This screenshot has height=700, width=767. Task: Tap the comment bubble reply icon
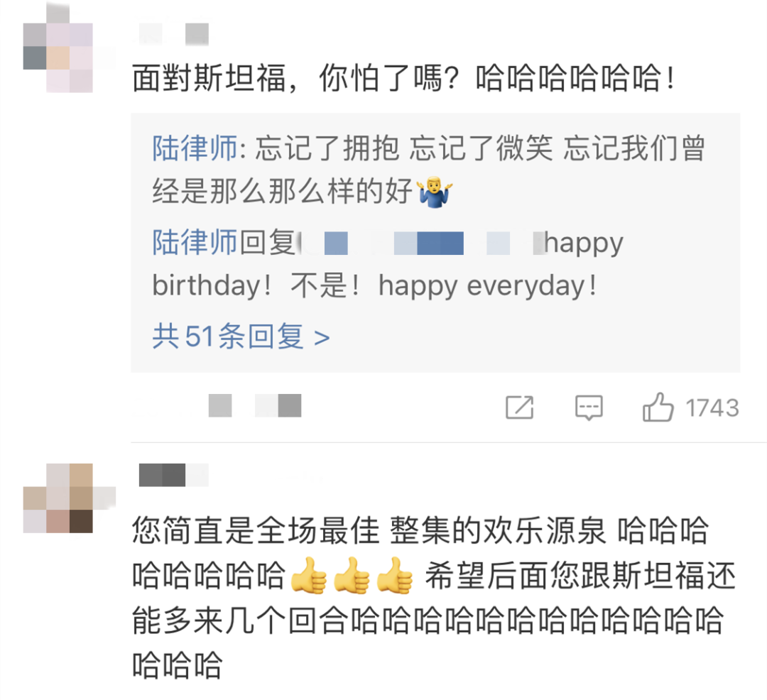[589, 408]
